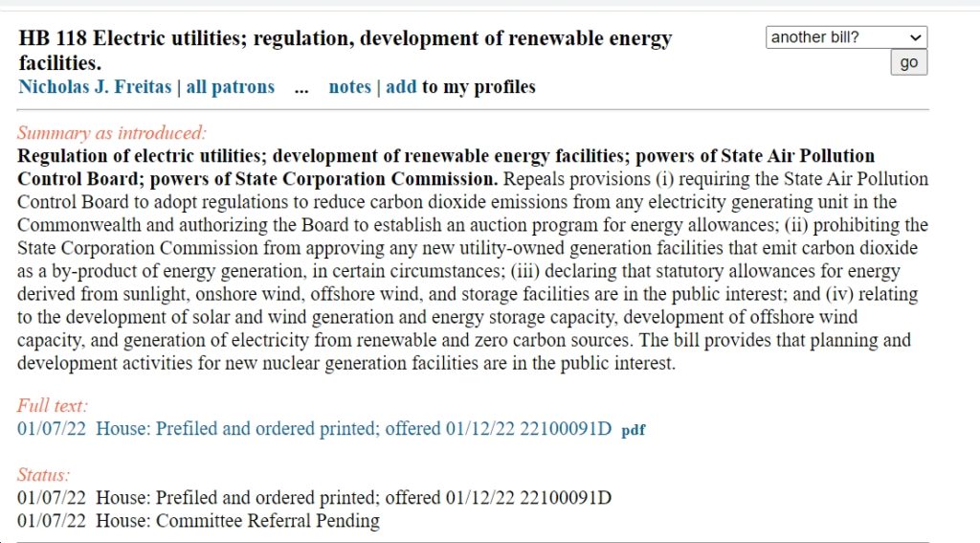Click the HB 118 Electric utilities heading
Viewport: 980px width, 543px height.
[x=345, y=50]
